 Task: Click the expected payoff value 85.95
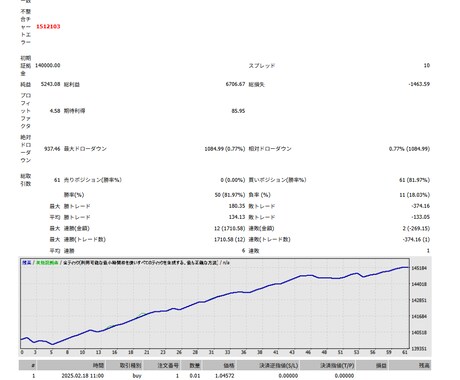click(238, 111)
